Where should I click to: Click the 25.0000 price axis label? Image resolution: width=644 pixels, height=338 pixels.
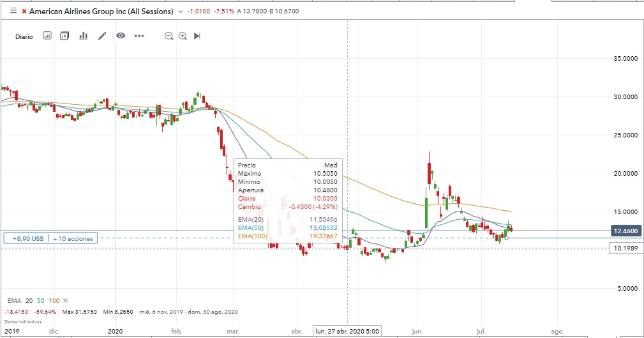coord(625,135)
